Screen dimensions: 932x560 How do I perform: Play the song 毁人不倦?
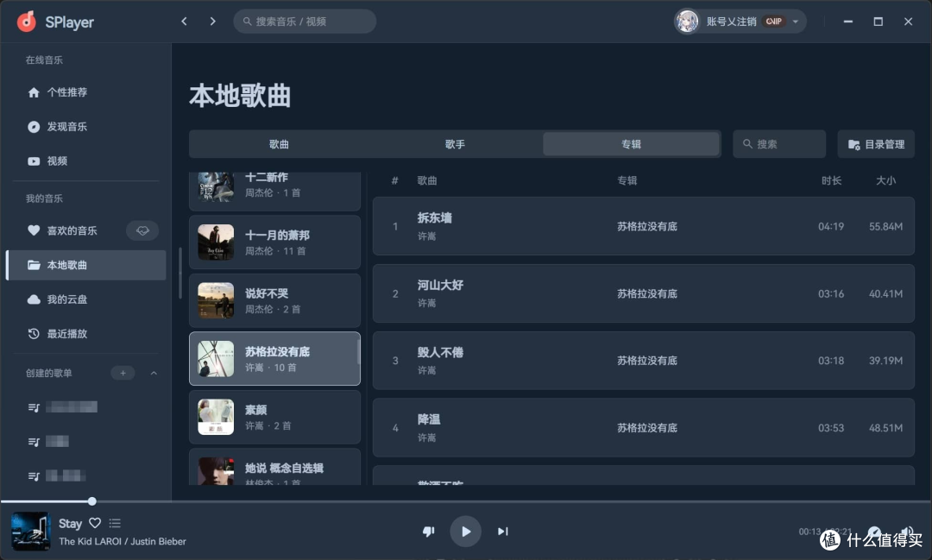point(643,361)
